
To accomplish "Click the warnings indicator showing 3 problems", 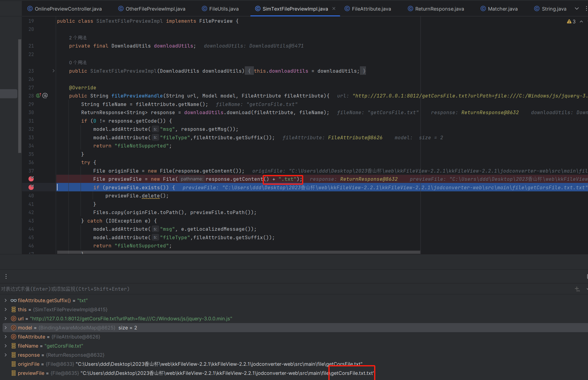I will pyautogui.click(x=571, y=21).
